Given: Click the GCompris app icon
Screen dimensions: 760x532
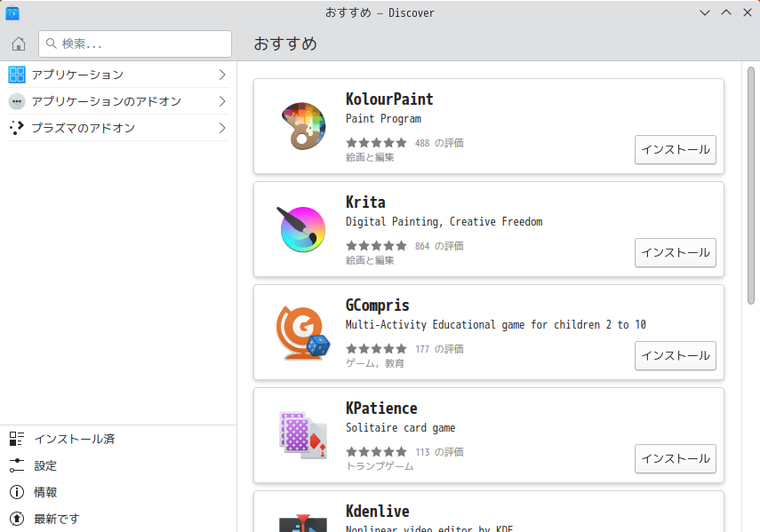Looking at the screenshot, I should click(302, 331).
